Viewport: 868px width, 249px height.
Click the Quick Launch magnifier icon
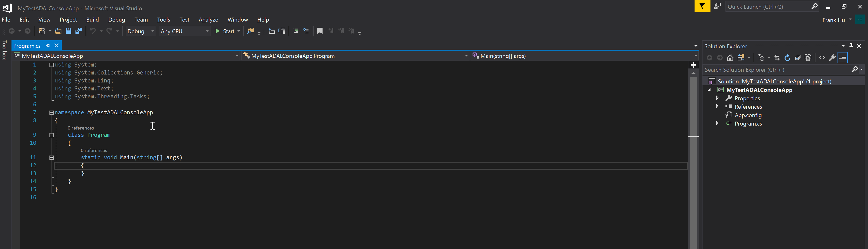coord(815,6)
